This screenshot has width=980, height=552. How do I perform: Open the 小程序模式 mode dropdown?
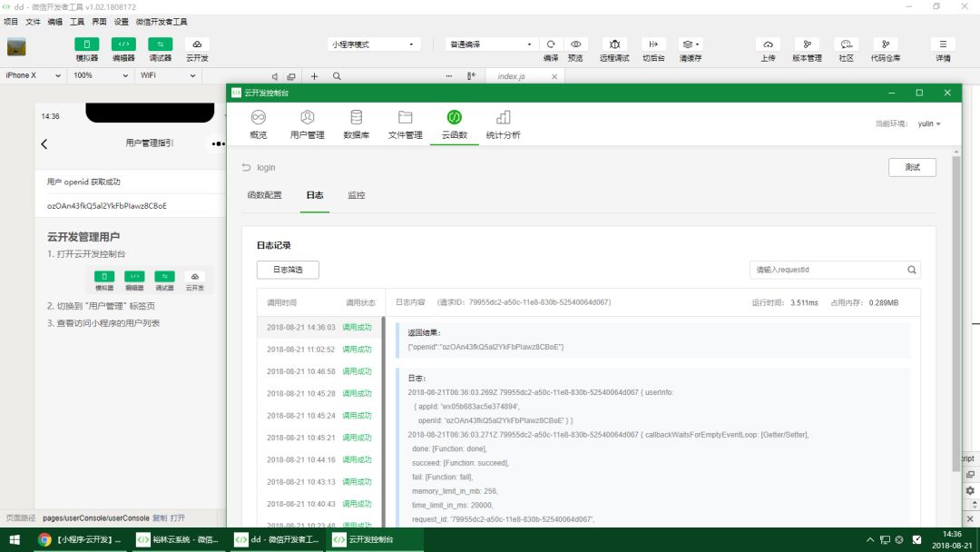(373, 44)
